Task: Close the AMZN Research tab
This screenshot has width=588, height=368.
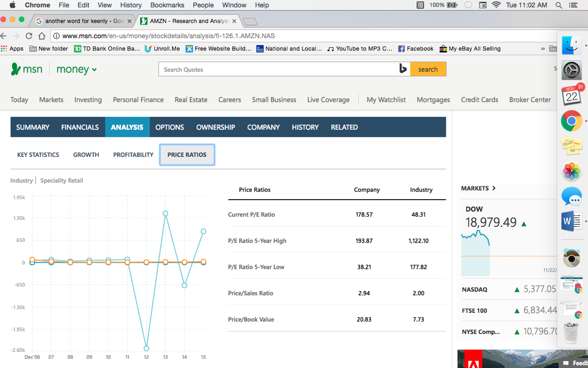Action: [234, 21]
